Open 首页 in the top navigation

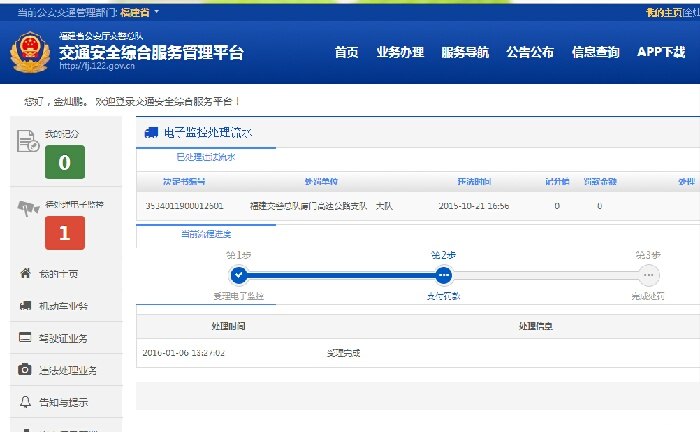tap(346, 52)
